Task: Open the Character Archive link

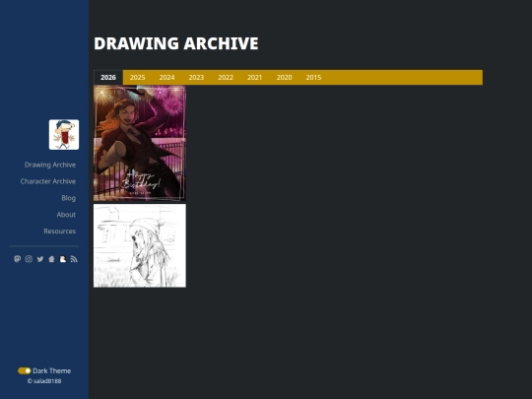Action: 48,181
